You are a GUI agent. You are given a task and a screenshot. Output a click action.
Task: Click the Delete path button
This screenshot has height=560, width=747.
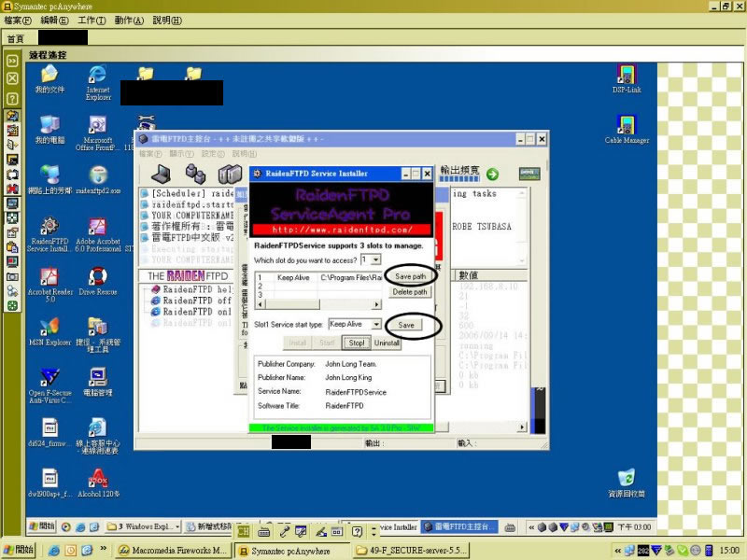pyautogui.click(x=410, y=292)
